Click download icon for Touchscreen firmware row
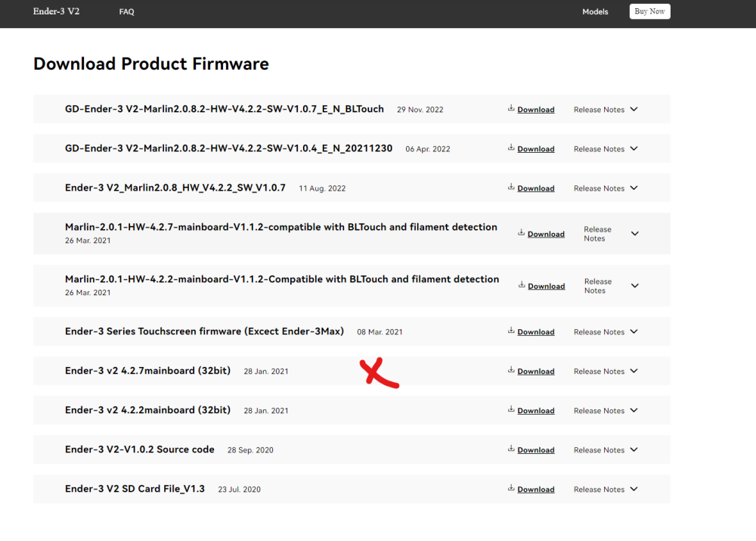Viewport: 756px width, 541px height. pyautogui.click(x=512, y=331)
